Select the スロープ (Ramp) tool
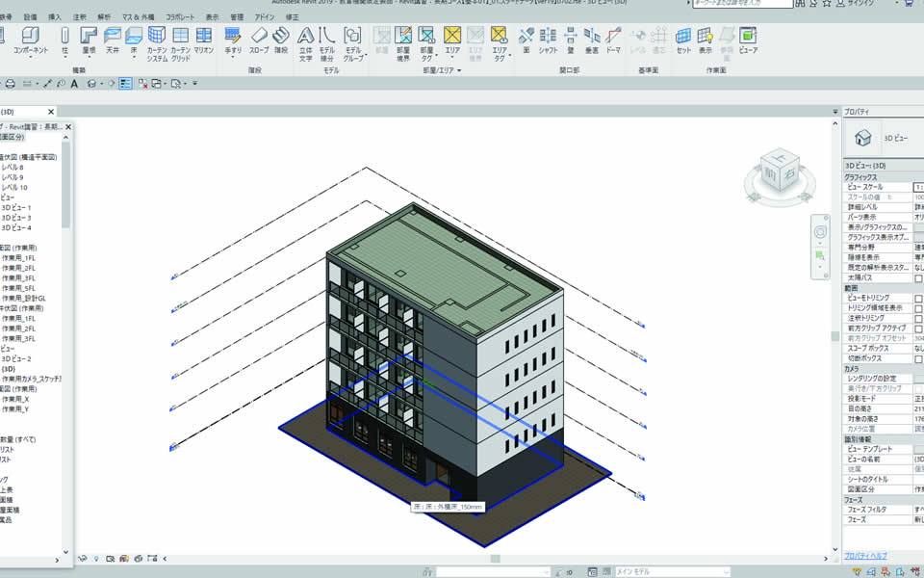Image resolution: width=924 pixels, height=578 pixels. point(259,40)
